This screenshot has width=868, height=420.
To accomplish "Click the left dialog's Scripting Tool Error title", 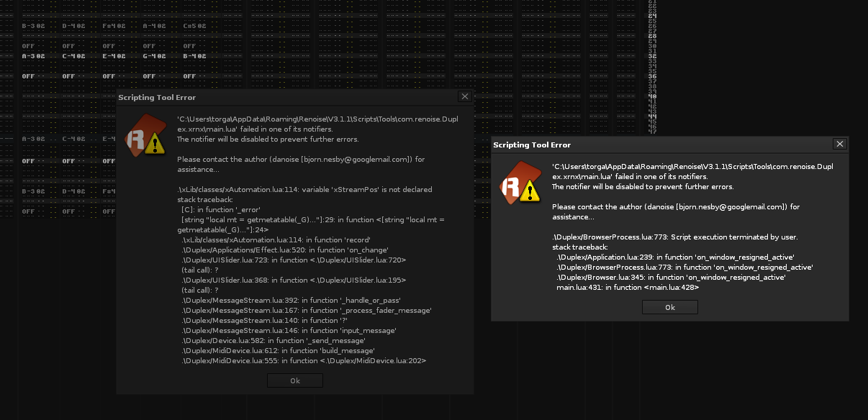I will [157, 98].
